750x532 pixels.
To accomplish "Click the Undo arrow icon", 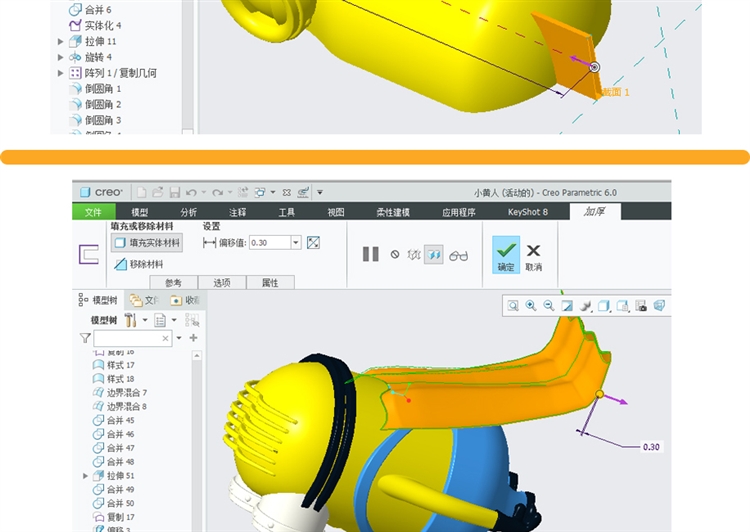I will click(x=191, y=192).
